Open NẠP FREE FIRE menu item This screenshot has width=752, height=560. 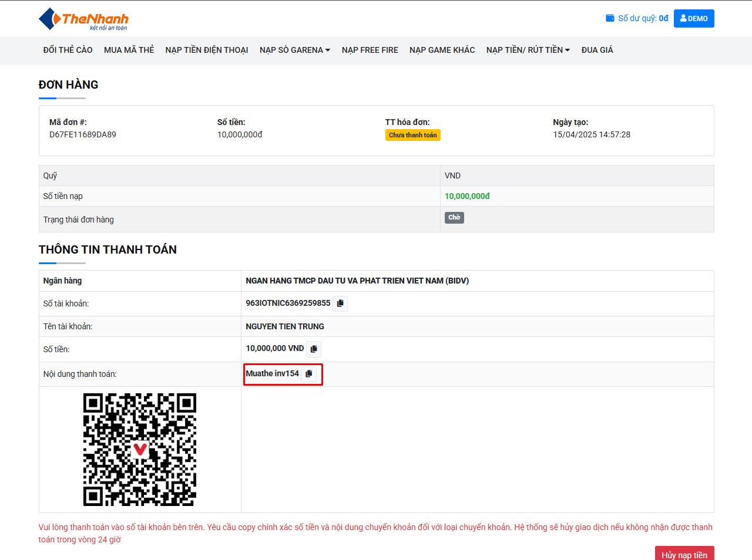coord(370,50)
